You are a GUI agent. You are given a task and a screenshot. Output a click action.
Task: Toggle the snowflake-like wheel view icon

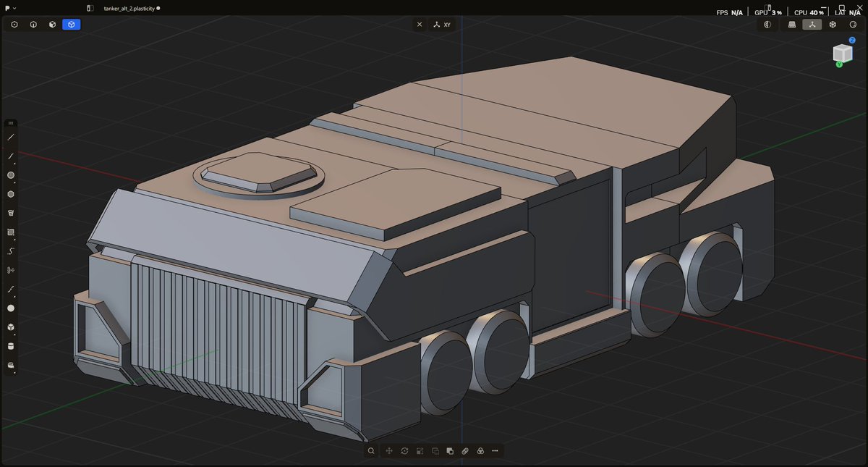click(833, 24)
